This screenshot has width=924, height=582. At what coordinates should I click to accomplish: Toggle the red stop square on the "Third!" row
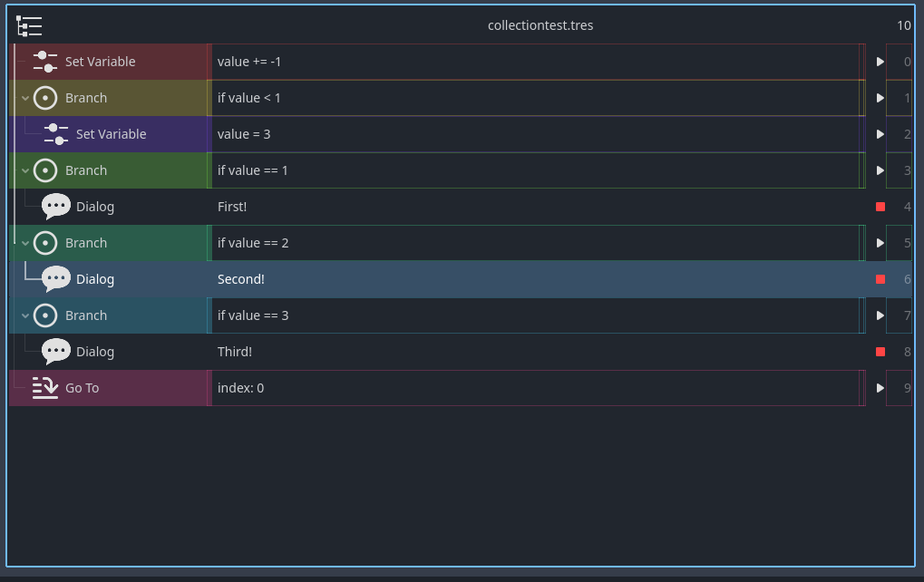879,351
